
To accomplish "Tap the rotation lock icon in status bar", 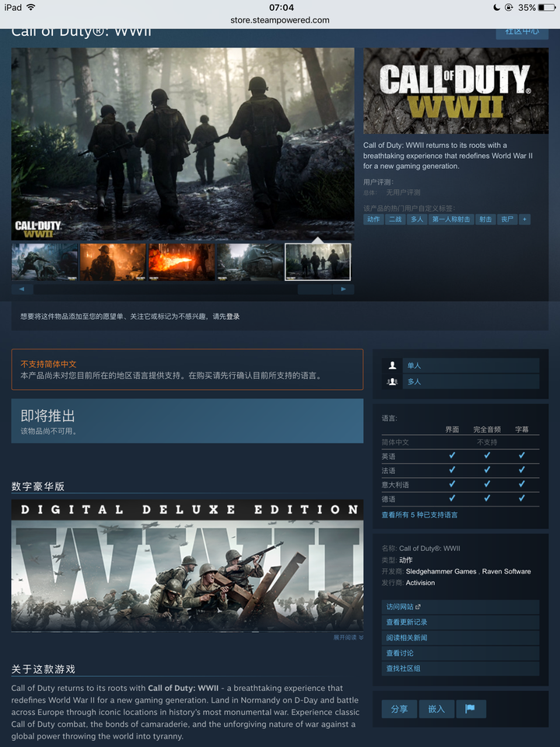I will coord(509,7).
